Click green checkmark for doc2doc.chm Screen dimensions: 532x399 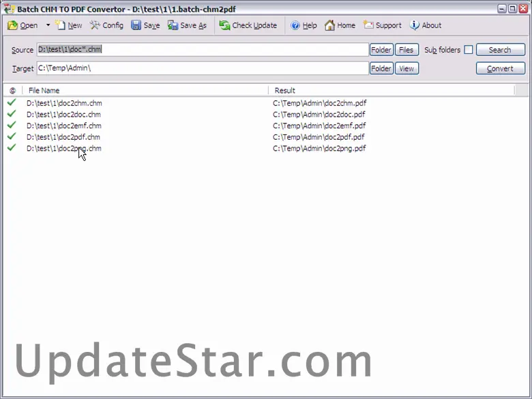12,113
